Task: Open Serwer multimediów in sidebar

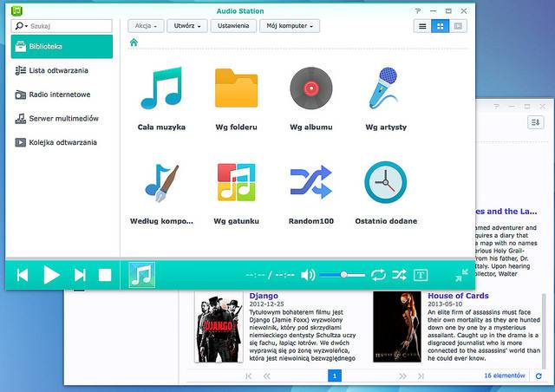Action: [x=62, y=119]
